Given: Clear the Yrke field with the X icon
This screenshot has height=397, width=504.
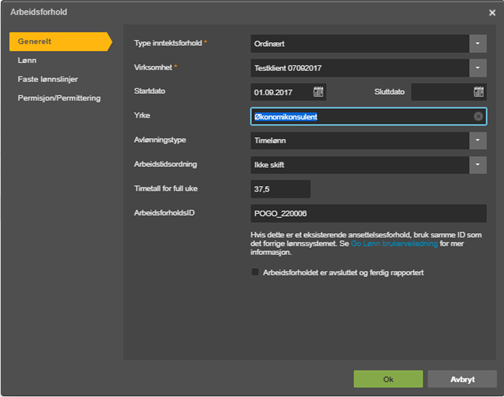Looking at the screenshot, I should click(478, 116).
